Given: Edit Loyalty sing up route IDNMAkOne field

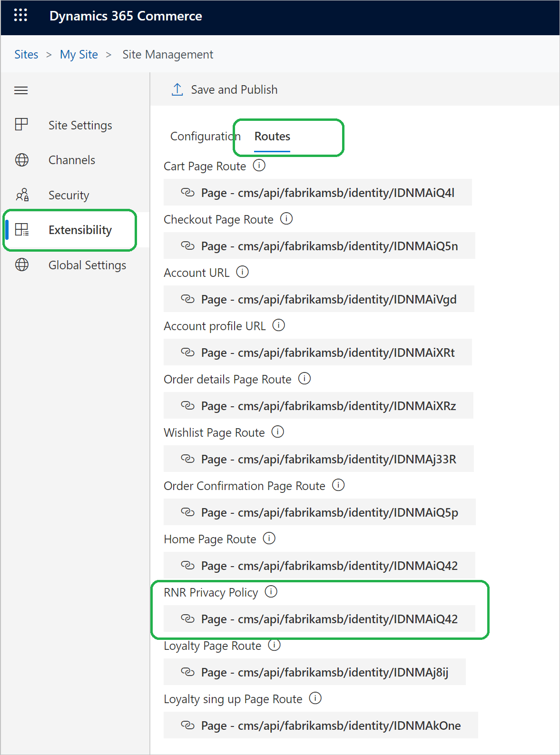Looking at the screenshot, I should (321, 725).
